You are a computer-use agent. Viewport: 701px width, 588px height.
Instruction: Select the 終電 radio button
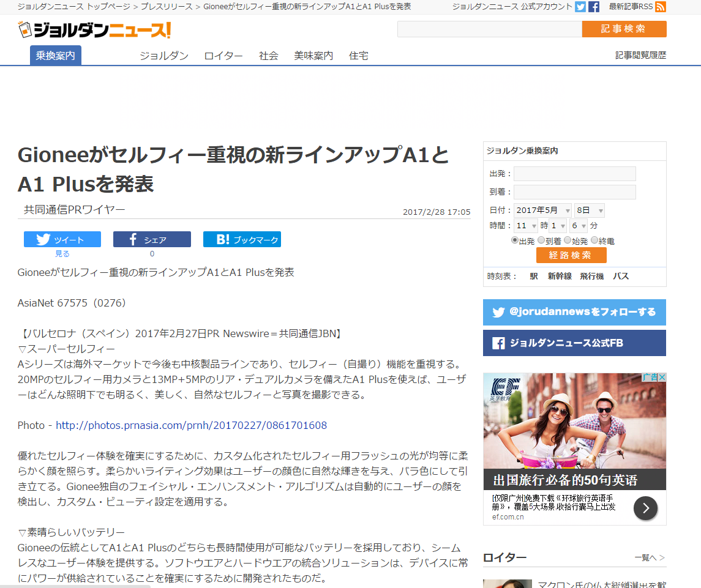point(594,240)
